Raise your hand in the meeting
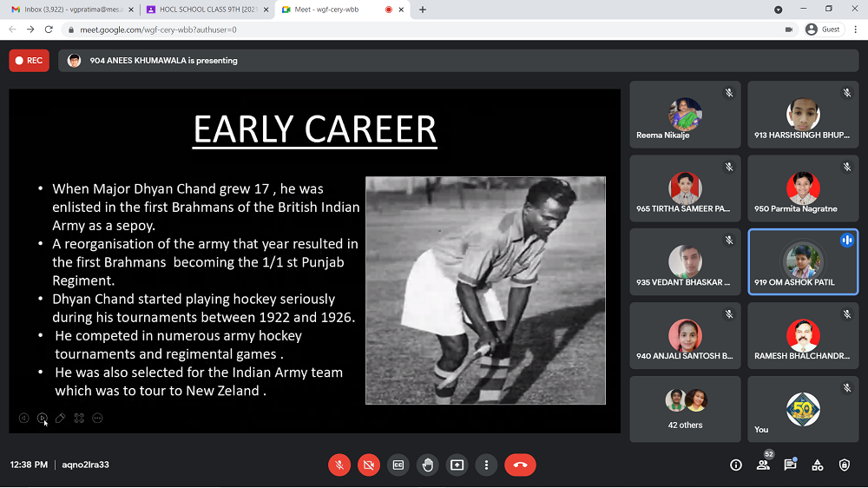Image resolution: width=868 pixels, height=488 pixels. click(428, 465)
